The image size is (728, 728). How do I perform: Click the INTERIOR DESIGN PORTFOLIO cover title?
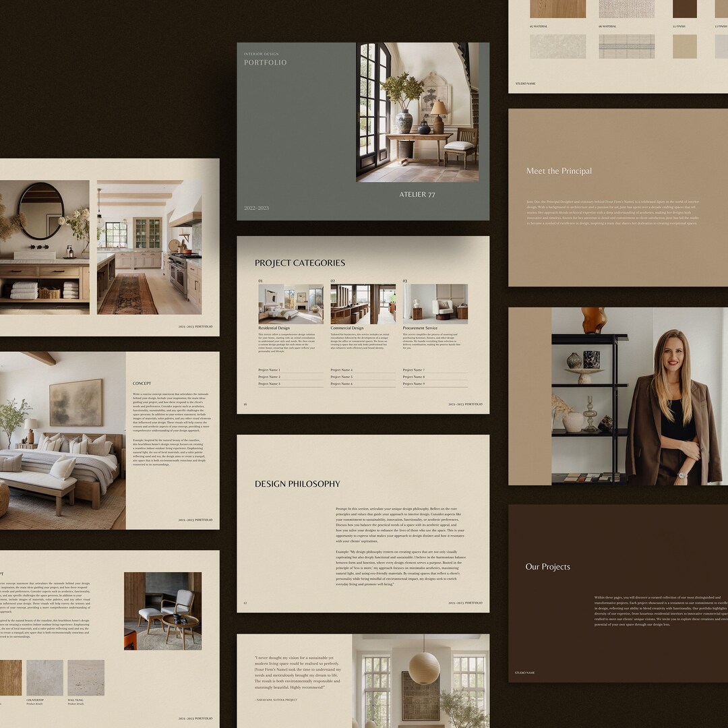tap(265, 57)
